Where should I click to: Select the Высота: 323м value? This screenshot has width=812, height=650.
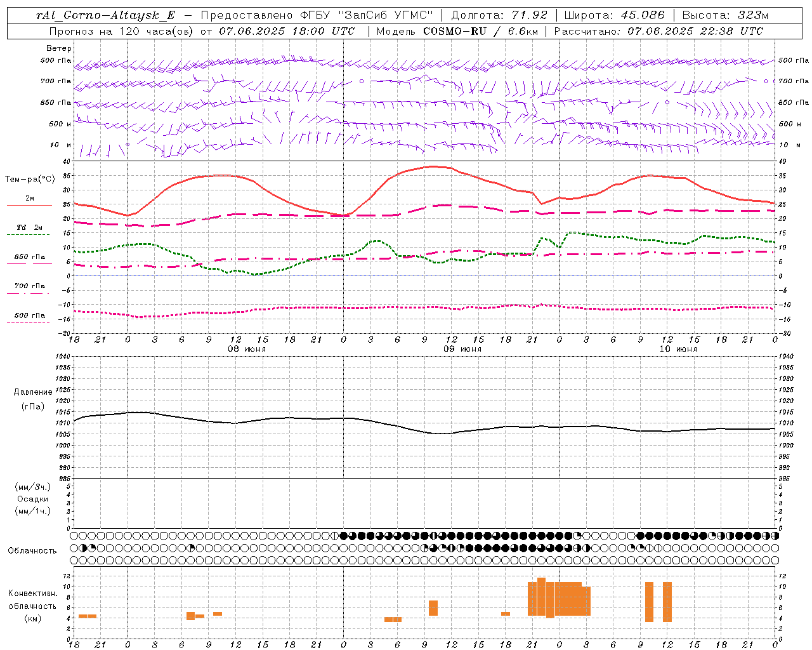pos(726,16)
